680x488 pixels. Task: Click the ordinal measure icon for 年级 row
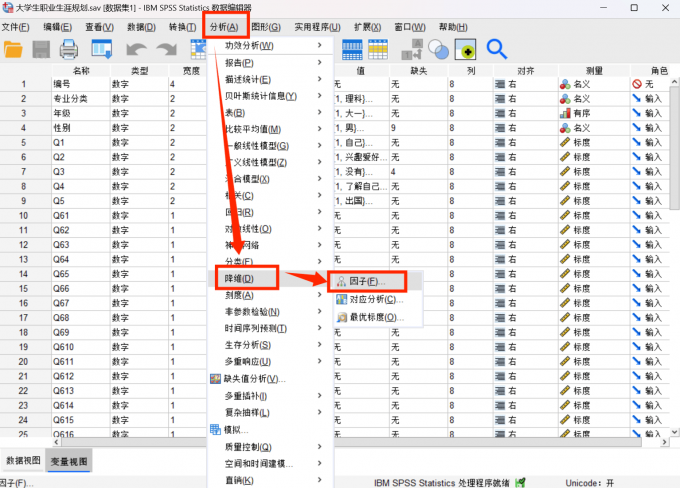pyautogui.click(x=565, y=114)
